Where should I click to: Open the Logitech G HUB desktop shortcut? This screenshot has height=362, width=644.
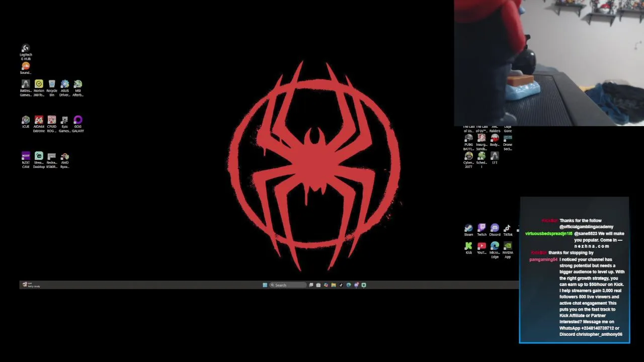point(26,52)
